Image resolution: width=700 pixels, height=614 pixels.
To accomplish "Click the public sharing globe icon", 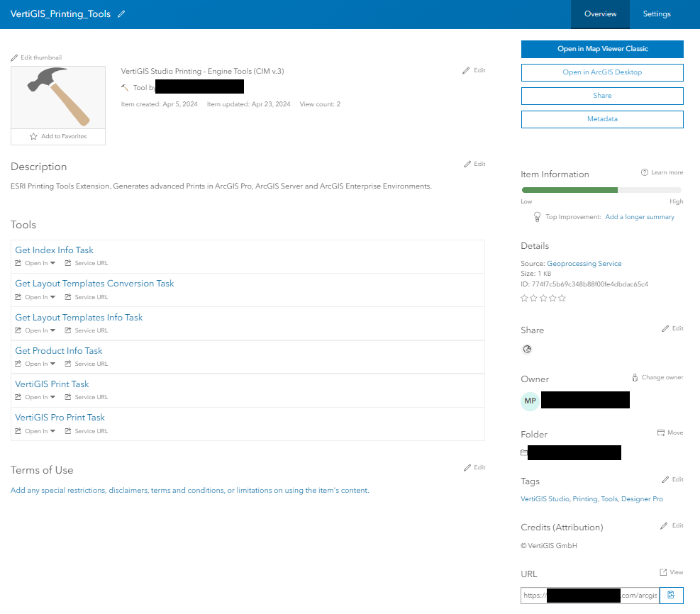I will tap(527, 350).
